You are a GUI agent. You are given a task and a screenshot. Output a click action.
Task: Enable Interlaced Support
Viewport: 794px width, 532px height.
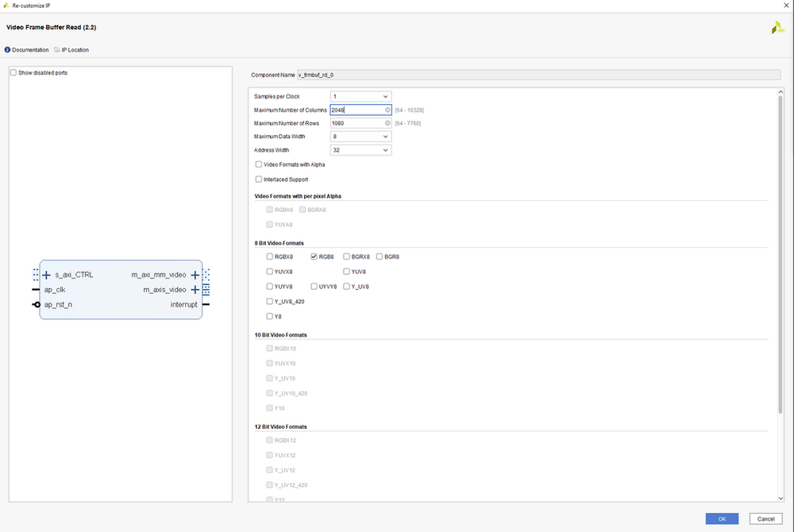click(x=258, y=179)
